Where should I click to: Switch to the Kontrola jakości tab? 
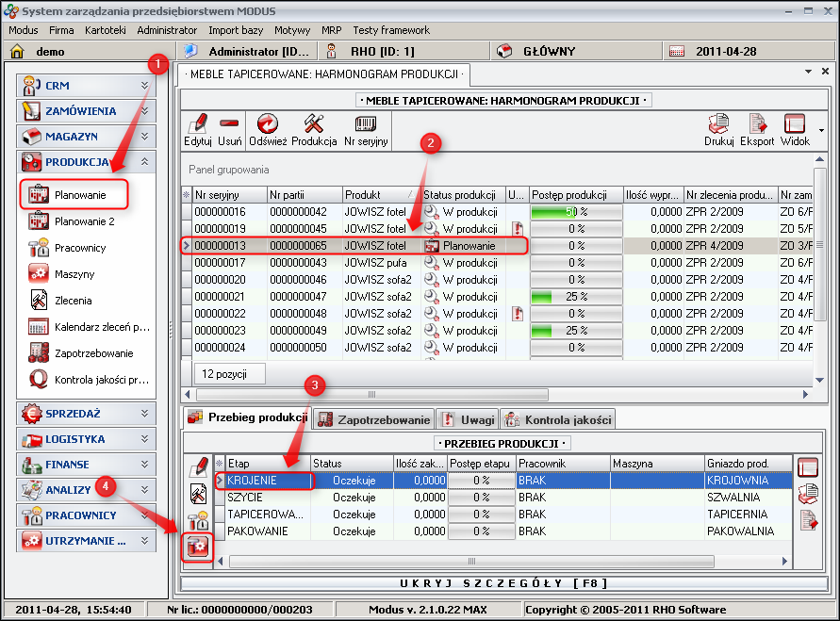[x=558, y=419]
